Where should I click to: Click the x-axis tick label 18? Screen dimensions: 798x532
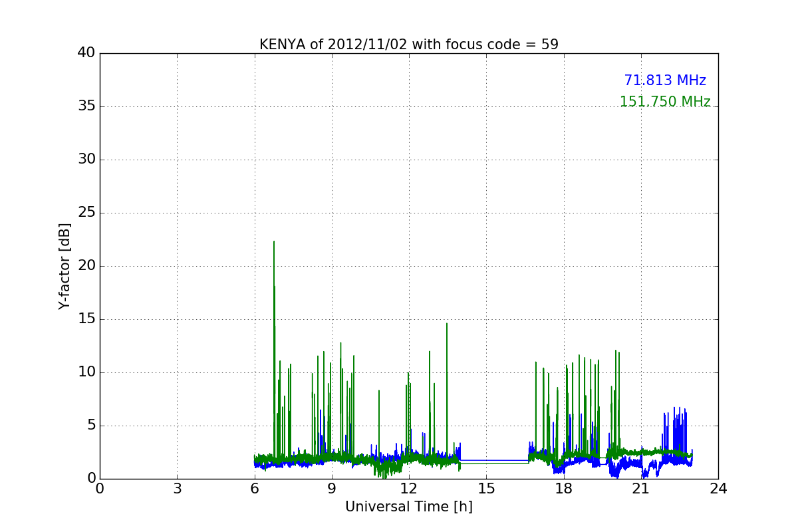564,489
